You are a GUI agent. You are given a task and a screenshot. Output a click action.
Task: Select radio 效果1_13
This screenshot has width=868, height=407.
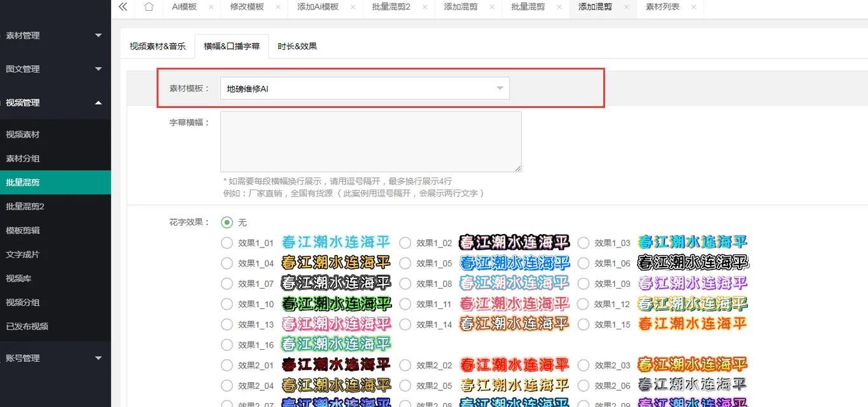click(x=227, y=324)
